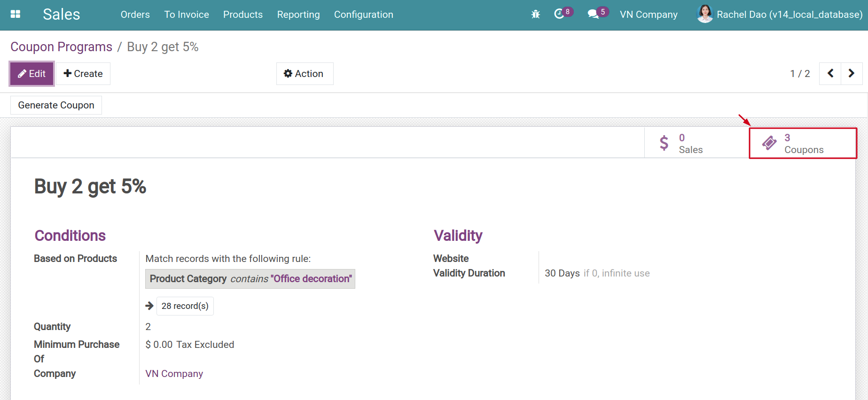Go back to Coupon Programs breadcrumb
This screenshot has height=400, width=868.
pos(62,47)
